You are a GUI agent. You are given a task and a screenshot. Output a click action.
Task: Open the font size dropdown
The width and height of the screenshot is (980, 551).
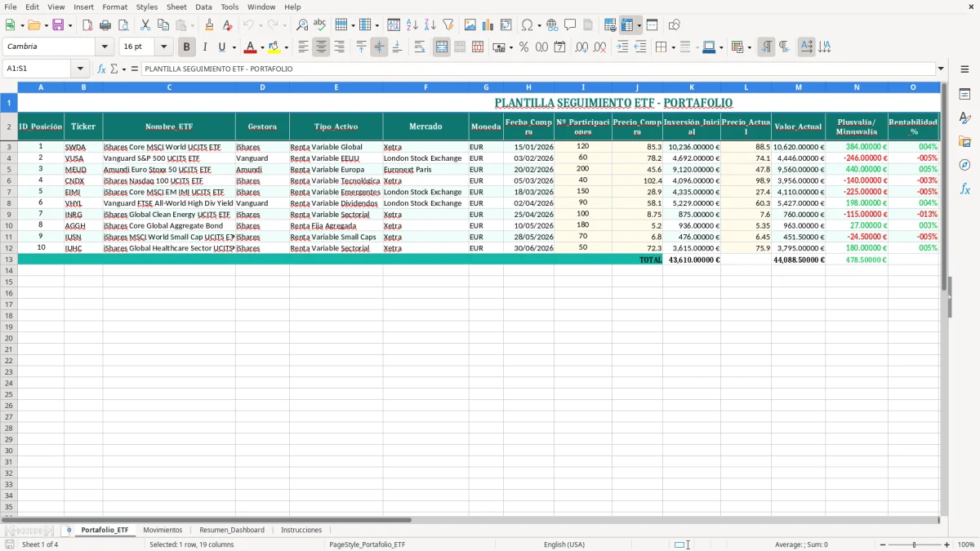tap(163, 47)
